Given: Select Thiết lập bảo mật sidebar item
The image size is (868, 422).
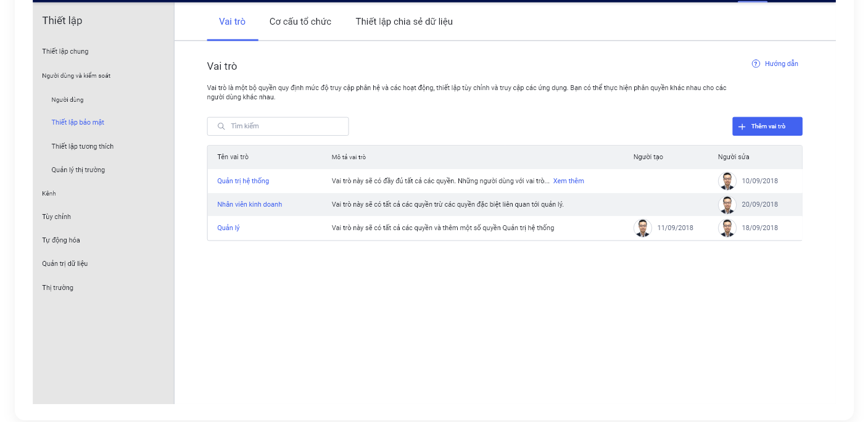Looking at the screenshot, I should [x=78, y=122].
